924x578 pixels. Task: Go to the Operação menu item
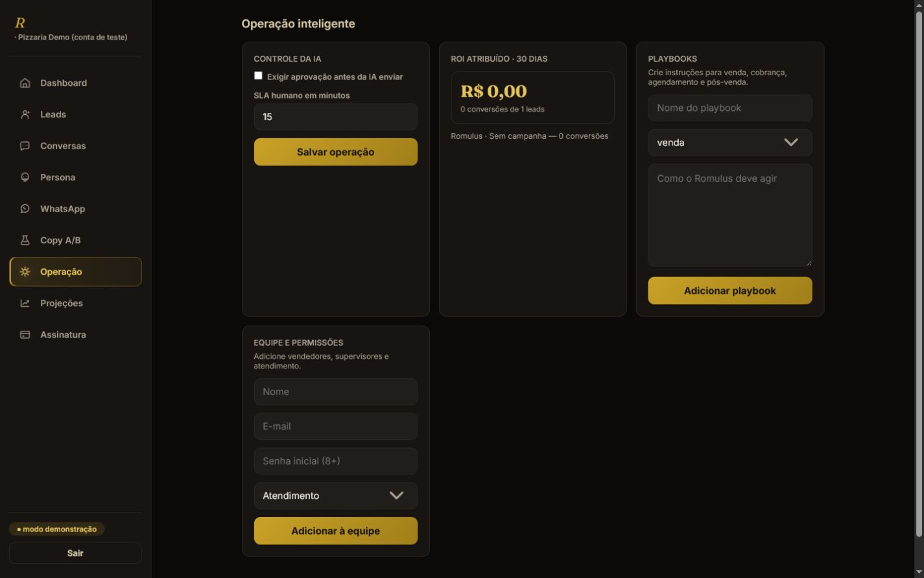(75, 272)
